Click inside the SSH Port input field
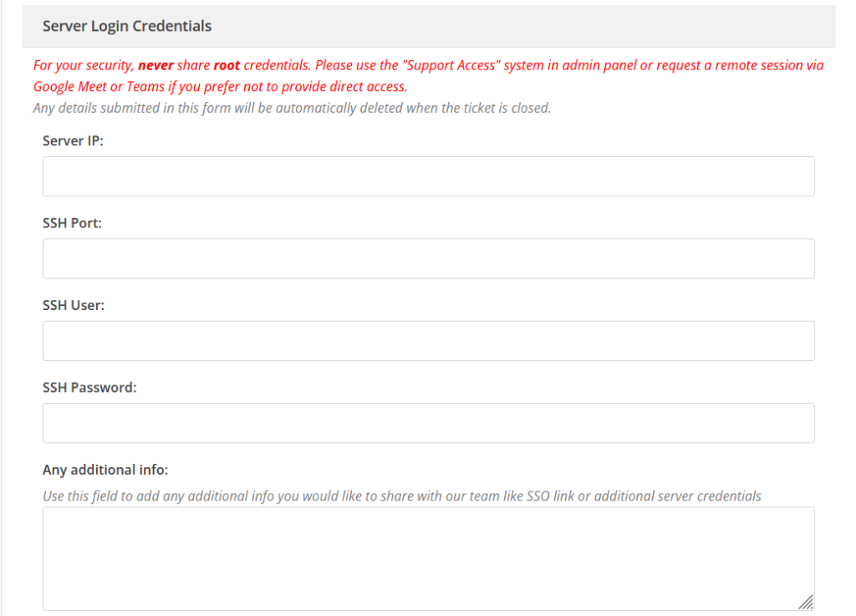Screen dimensions: 856x616 pyautogui.click(x=428, y=258)
